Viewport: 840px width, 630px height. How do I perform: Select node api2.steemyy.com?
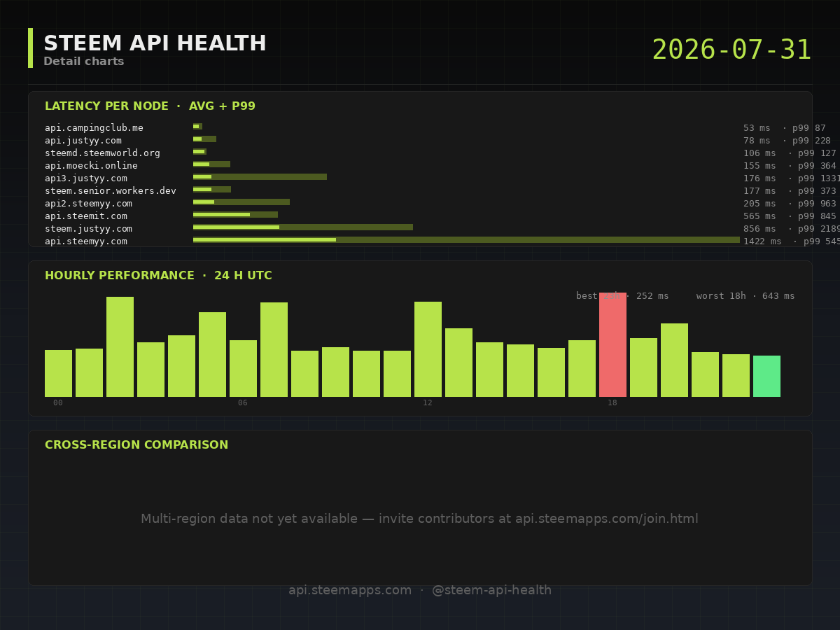[x=88, y=204]
